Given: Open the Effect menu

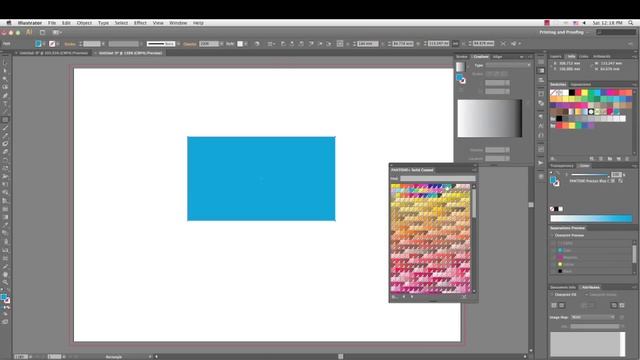Looking at the screenshot, I should tap(140, 23).
